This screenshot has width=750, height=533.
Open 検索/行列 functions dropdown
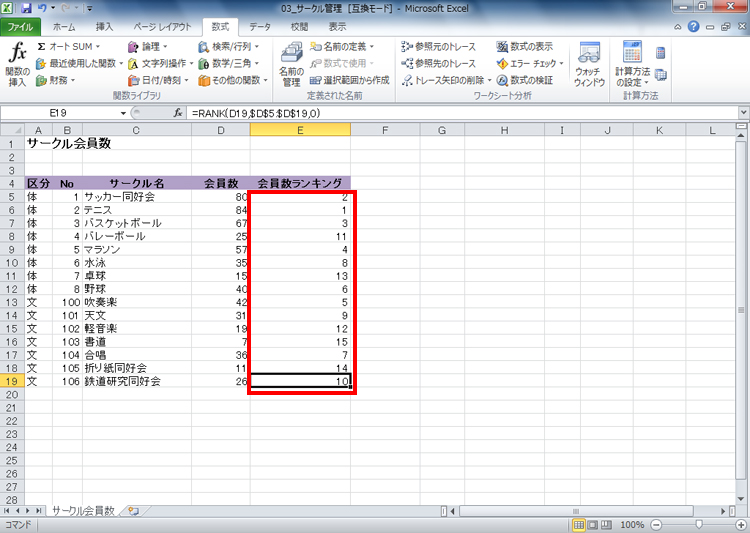(229, 47)
